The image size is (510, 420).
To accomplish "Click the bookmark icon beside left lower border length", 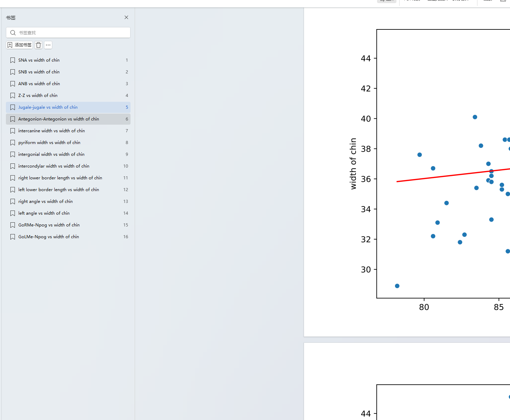I will tap(12, 190).
